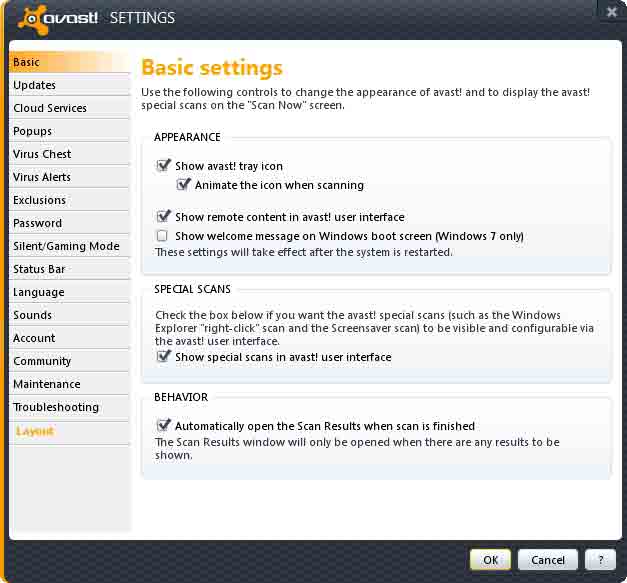Discard changes with the Cancel button
This screenshot has height=583, width=627.
click(x=547, y=559)
